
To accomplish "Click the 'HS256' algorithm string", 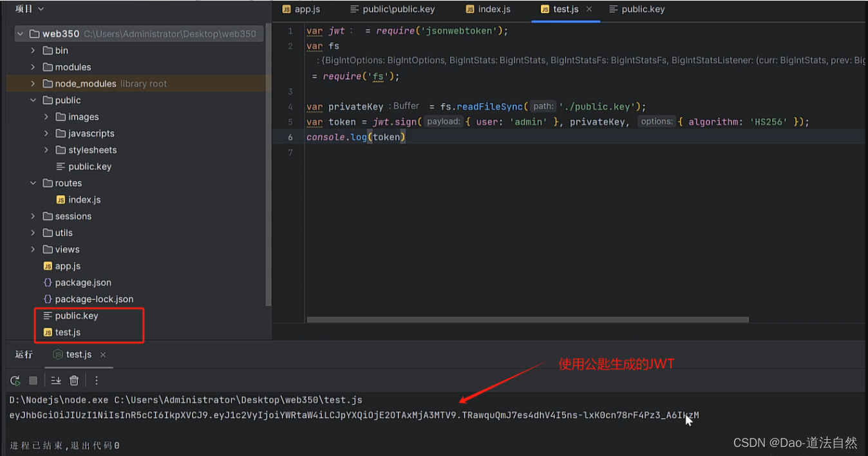I will (x=769, y=122).
